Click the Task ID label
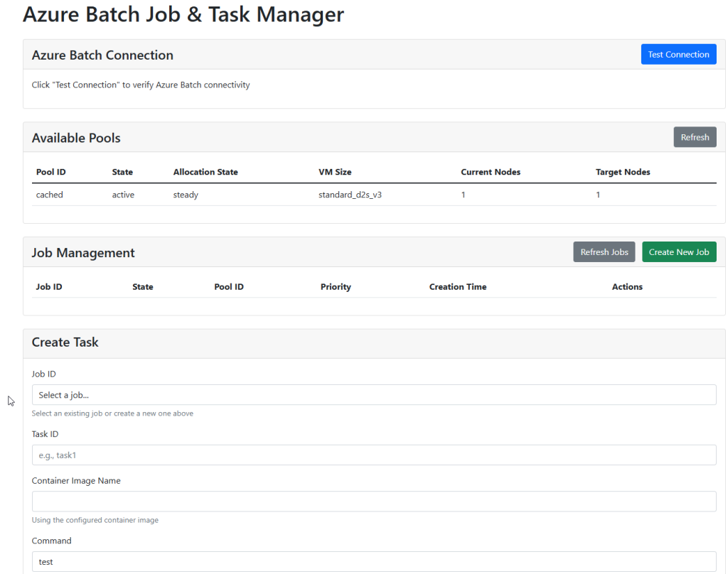The image size is (728, 574). tap(45, 434)
